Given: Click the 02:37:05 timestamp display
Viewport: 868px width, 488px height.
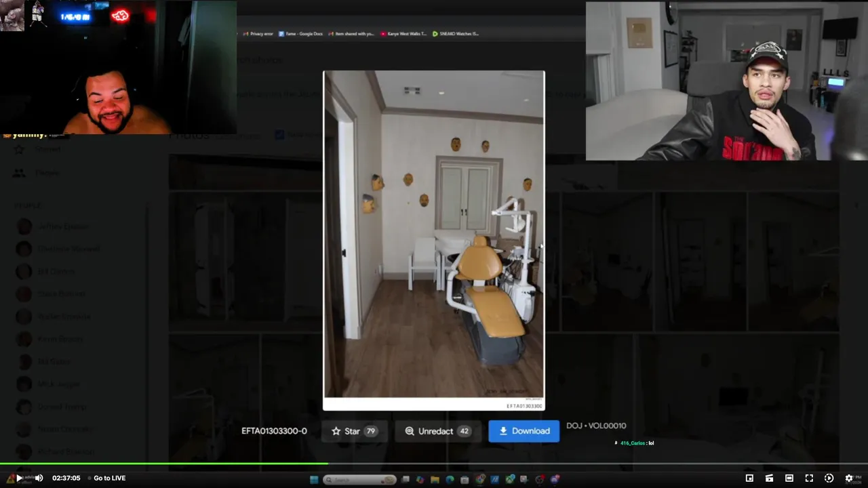Looking at the screenshot, I should click(x=66, y=478).
